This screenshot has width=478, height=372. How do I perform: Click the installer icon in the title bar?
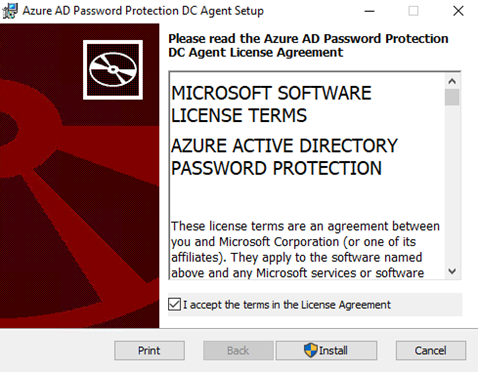click(10, 11)
